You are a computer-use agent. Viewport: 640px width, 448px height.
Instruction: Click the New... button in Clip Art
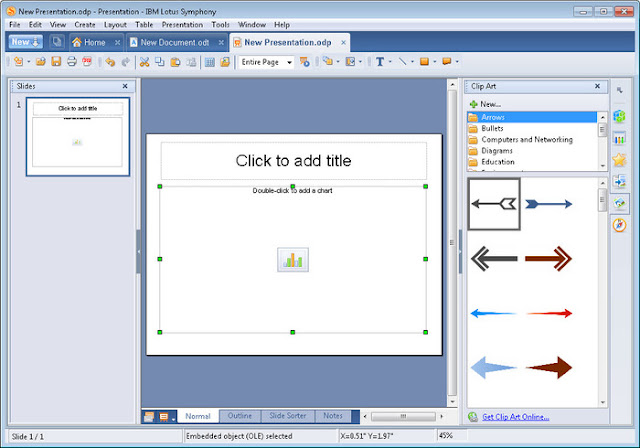coord(485,104)
